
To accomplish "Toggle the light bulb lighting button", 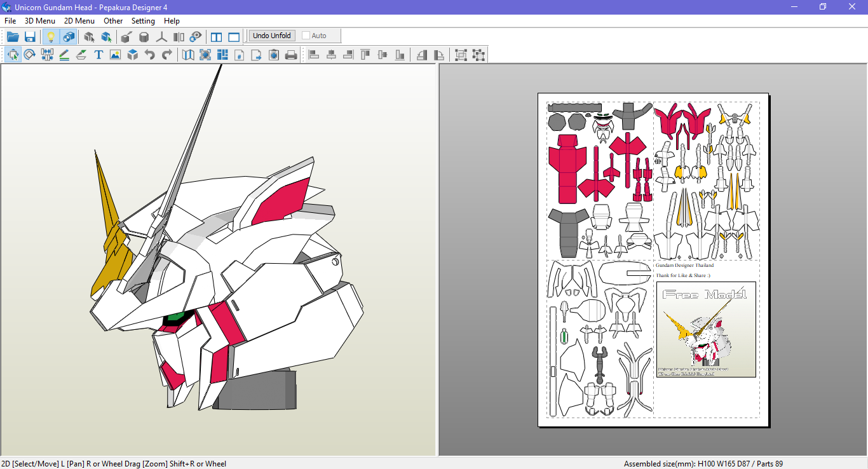I will [51, 37].
